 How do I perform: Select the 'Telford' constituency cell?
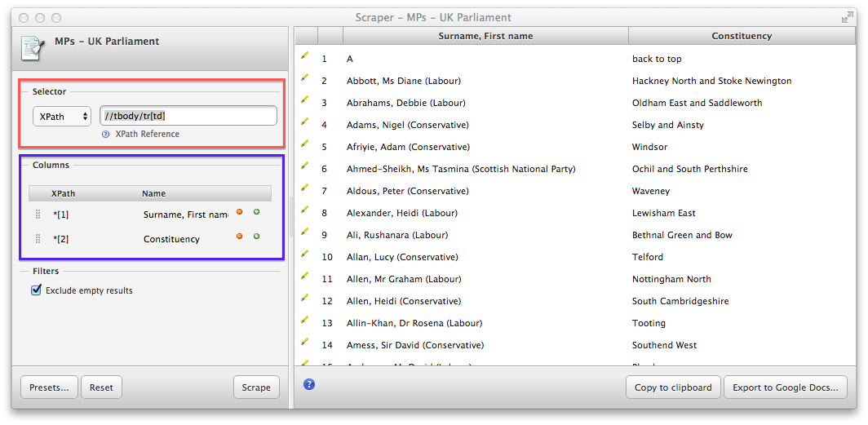(x=648, y=257)
